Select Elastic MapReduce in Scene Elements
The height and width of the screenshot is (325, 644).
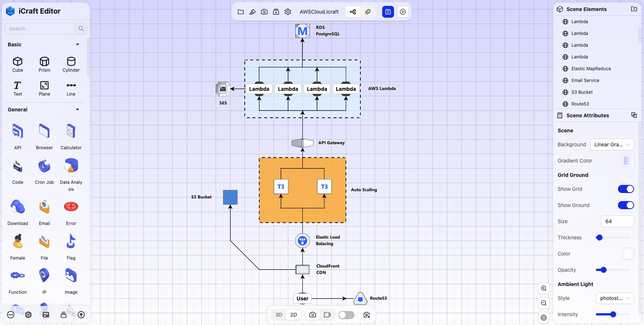click(x=591, y=69)
